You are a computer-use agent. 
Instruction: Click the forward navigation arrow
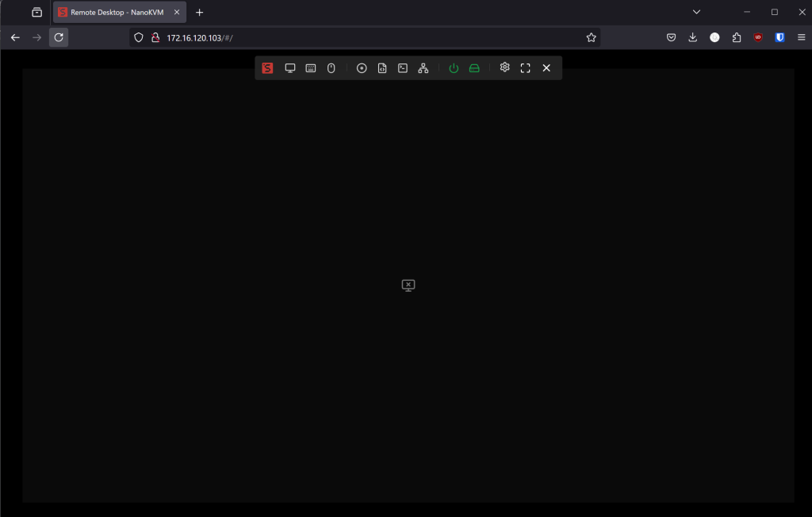[x=36, y=37]
